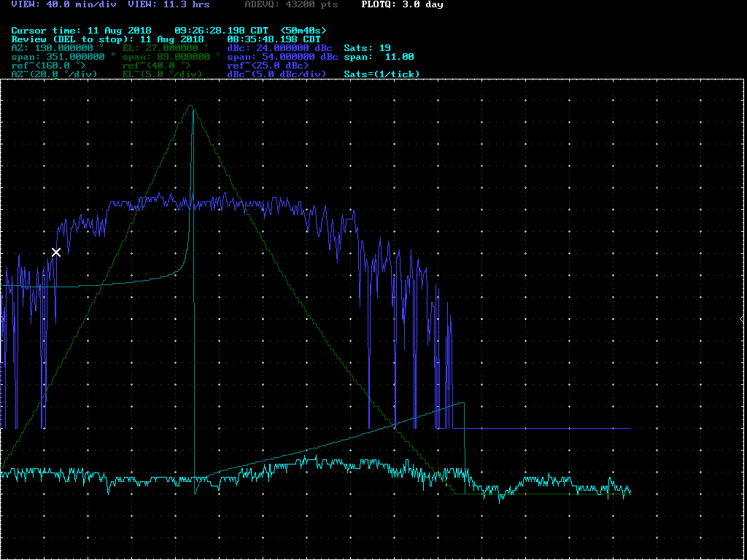This screenshot has width=747, height=560.
Task: Click the white X cursor marker on plot
Action: coord(56,252)
